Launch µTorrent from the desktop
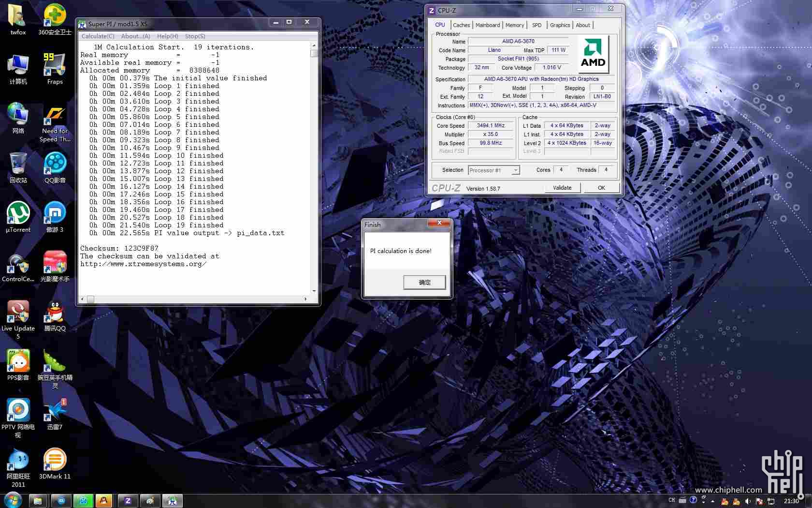Viewport: 812px width, 508px height. (18, 217)
